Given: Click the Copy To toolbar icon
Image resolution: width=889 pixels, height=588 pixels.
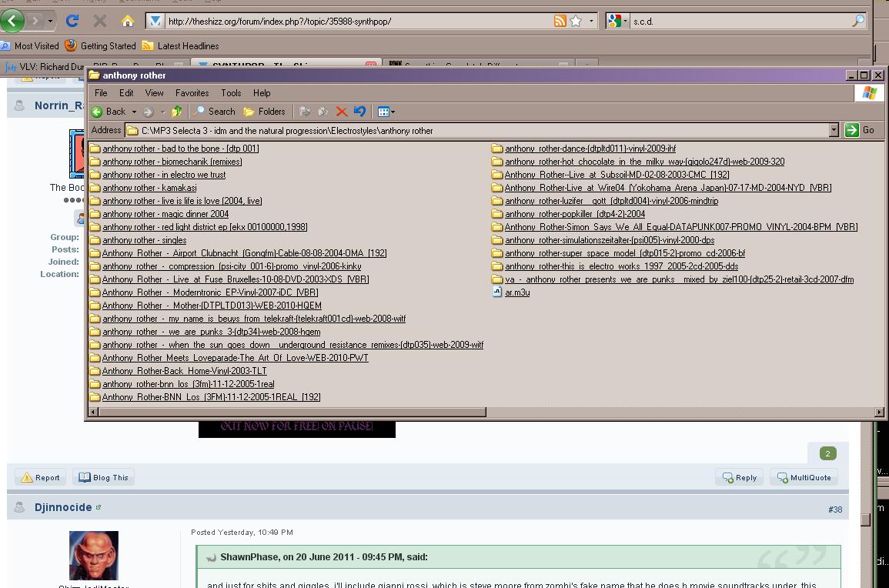Looking at the screenshot, I should coord(323,112).
